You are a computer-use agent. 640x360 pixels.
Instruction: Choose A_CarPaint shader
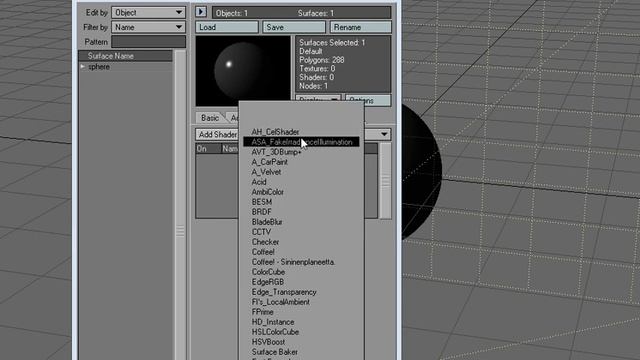coord(269,162)
